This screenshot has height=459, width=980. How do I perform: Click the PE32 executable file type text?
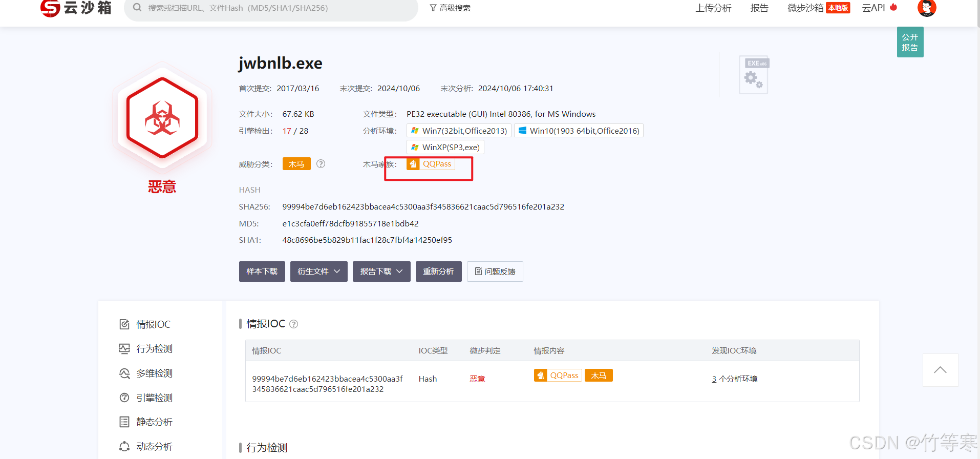coord(501,114)
